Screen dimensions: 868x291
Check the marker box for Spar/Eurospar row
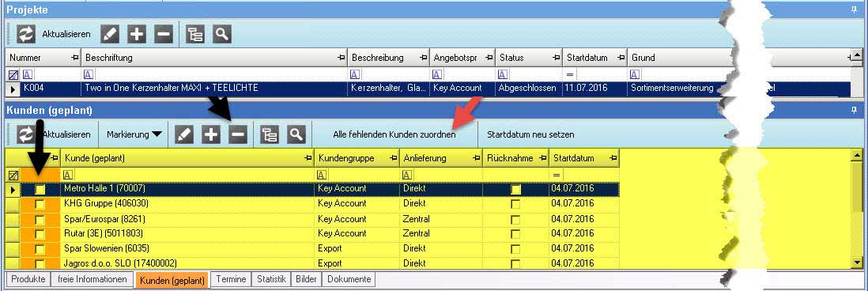(x=40, y=219)
